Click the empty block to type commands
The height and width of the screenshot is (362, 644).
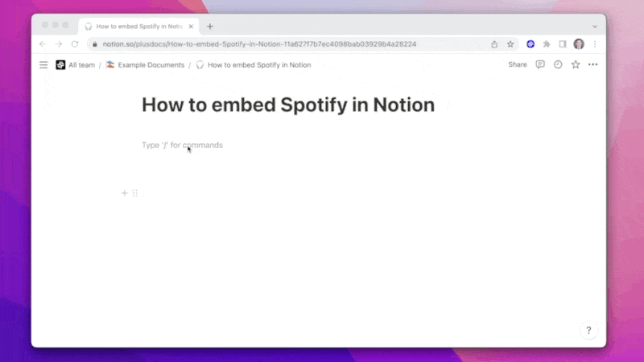tap(242, 146)
